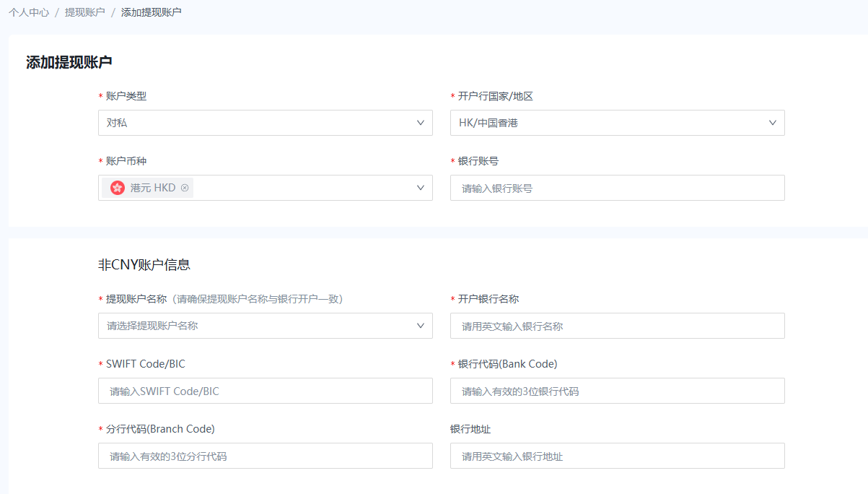Open the 提现账户名称 selector
868x494 pixels.
(265, 326)
